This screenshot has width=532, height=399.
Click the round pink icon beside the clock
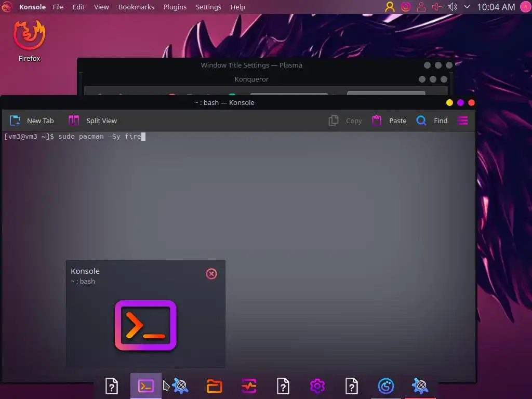526,7
